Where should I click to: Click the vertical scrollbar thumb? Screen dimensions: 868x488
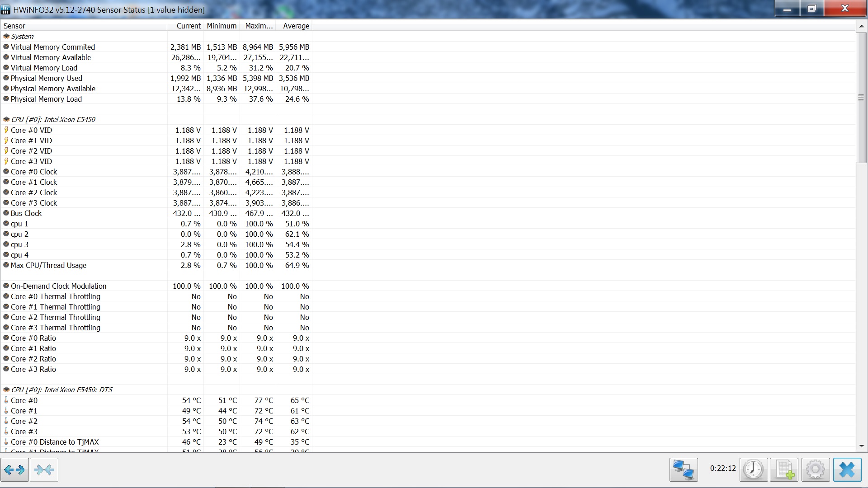(x=861, y=97)
